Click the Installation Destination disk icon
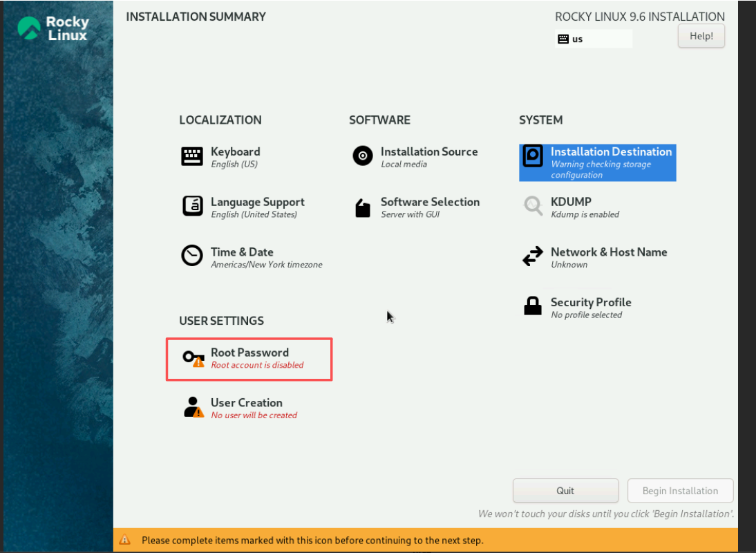Viewport: 756px width, 553px height. coord(533,156)
